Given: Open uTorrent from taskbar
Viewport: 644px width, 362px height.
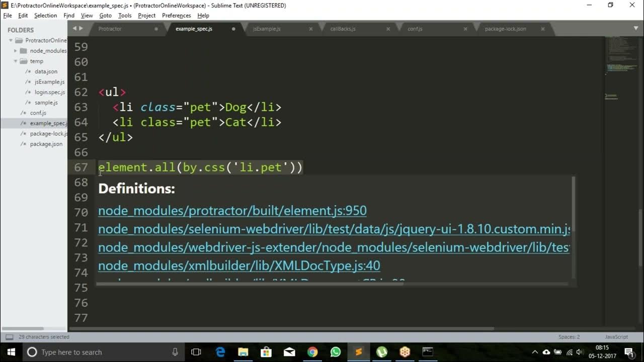Looking at the screenshot, I should pyautogui.click(x=382, y=352).
